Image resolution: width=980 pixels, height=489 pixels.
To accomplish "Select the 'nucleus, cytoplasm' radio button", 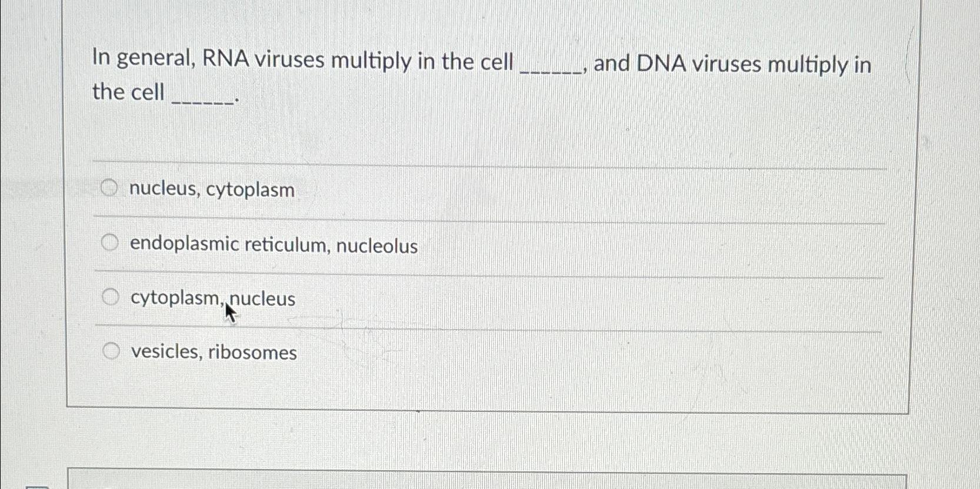I will coord(110,188).
